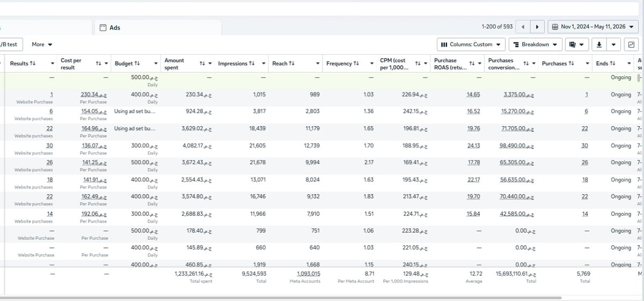Click the 98,490.00 conversion value link

coord(517,146)
